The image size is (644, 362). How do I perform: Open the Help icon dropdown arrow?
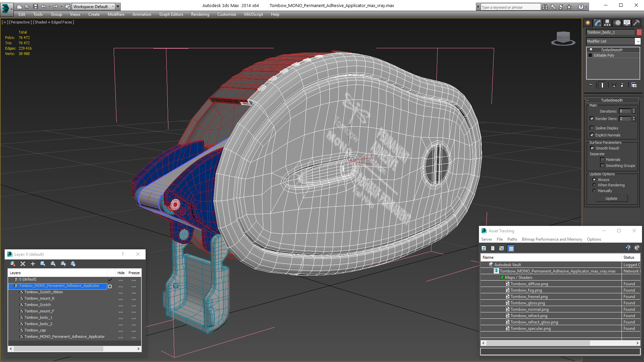(x=587, y=7)
